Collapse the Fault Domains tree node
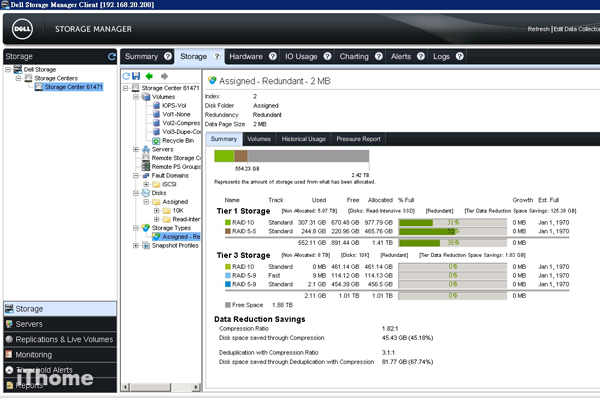The height and width of the screenshot is (400, 600). point(136,175)
